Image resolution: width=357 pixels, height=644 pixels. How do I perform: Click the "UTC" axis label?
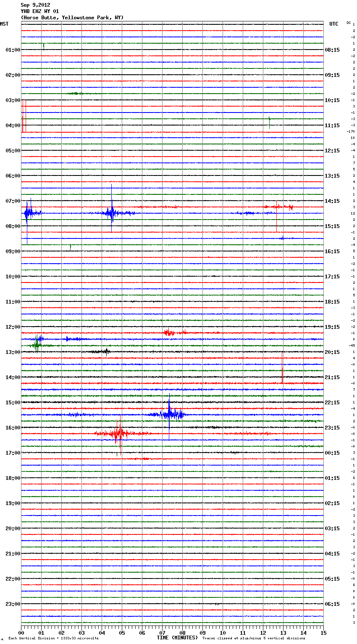tap(334, 24)
